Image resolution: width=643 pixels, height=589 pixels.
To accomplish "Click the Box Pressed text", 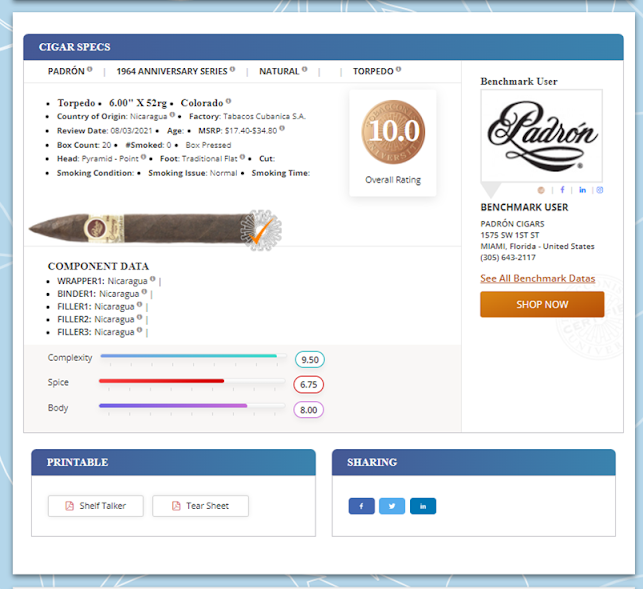I will click(x=208, y=145).
